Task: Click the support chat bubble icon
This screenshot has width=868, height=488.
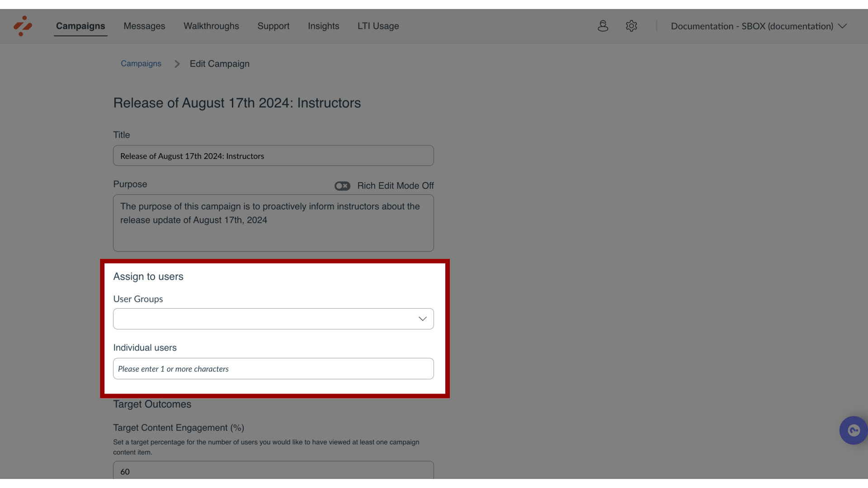Action: [854, 430]
